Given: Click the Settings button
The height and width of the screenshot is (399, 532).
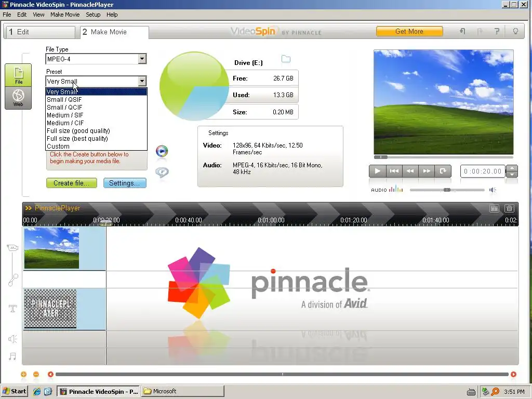Looking at the screenshot, I should pos(125,183).
